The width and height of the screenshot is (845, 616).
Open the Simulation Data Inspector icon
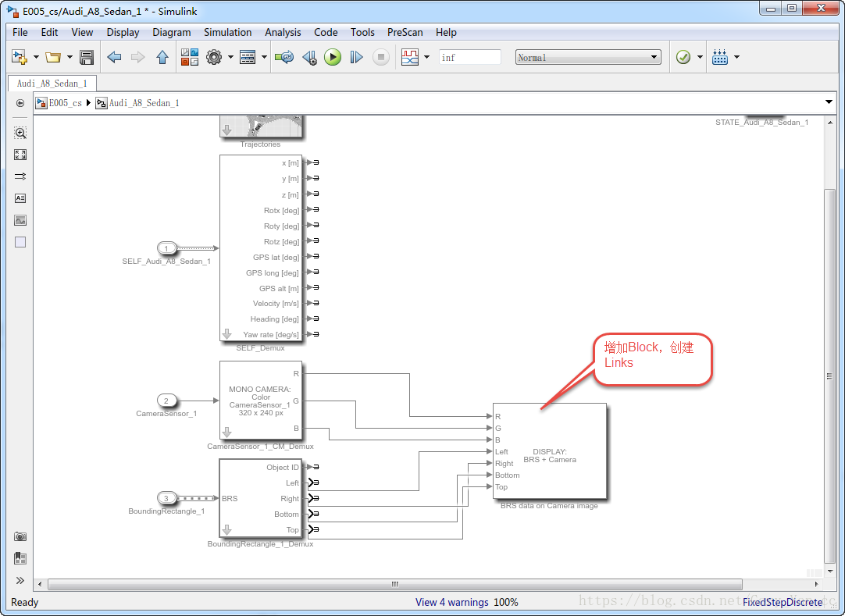coord(410,57)
